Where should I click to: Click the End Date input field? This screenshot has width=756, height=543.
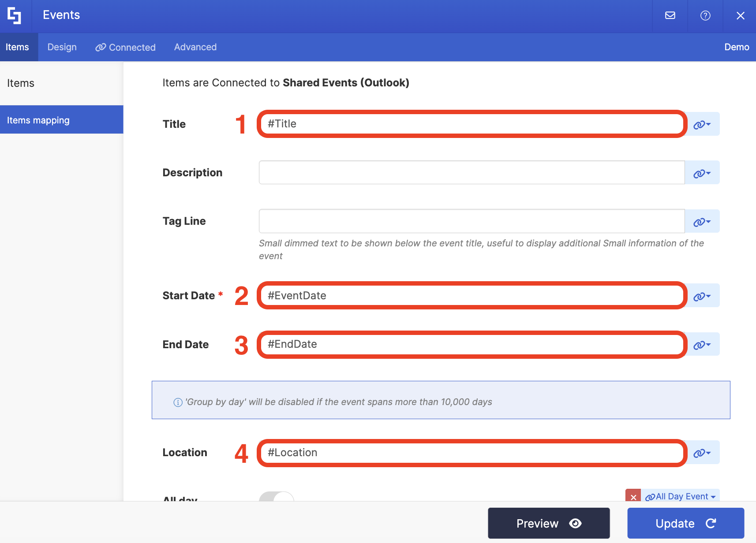pyautogui.click(x=472, y=344)
